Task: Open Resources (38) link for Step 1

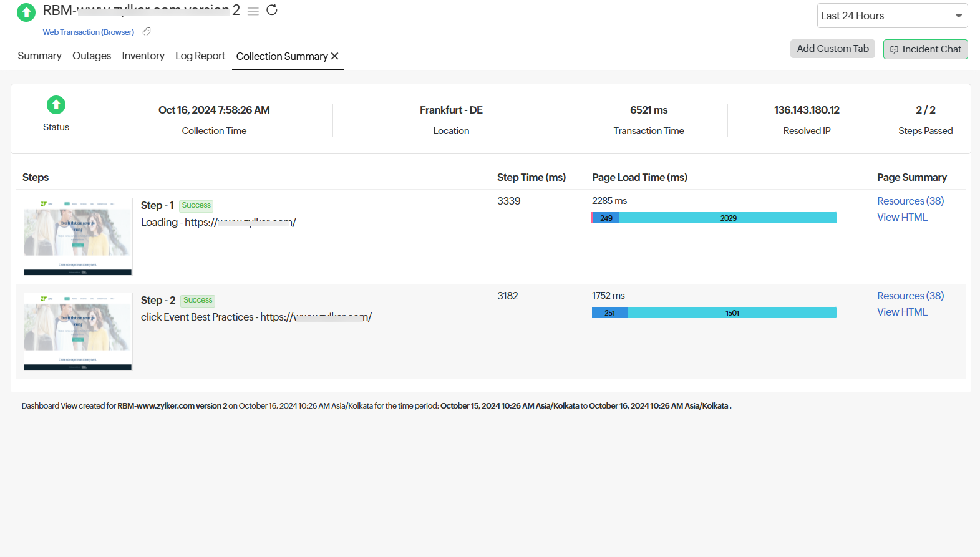Action: (x=910, y=201)
